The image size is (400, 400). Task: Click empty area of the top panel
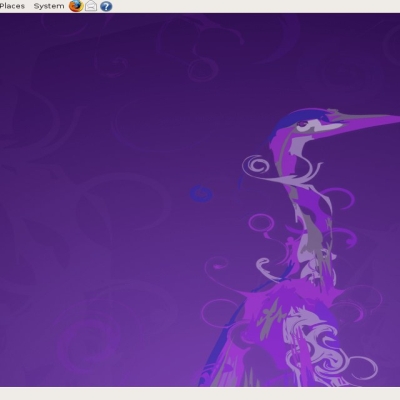coord(253,6)
